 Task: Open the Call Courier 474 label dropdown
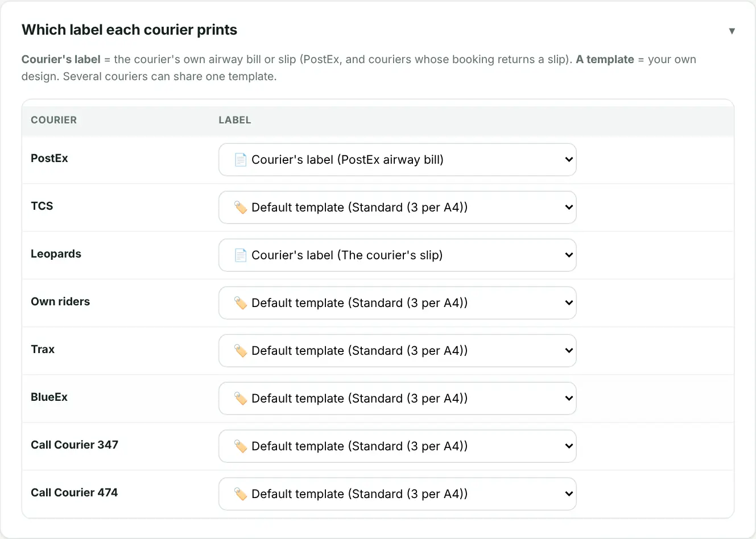398,494
